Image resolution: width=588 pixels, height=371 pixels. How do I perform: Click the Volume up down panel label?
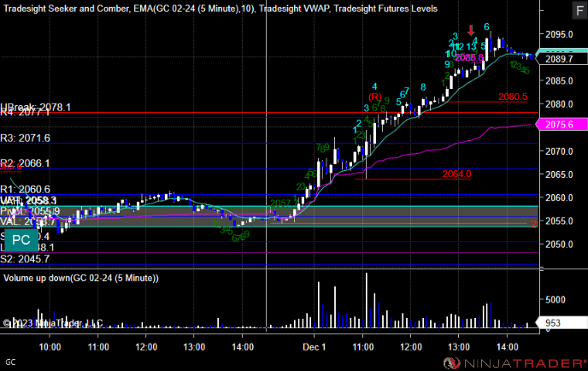tap(81, 278)
